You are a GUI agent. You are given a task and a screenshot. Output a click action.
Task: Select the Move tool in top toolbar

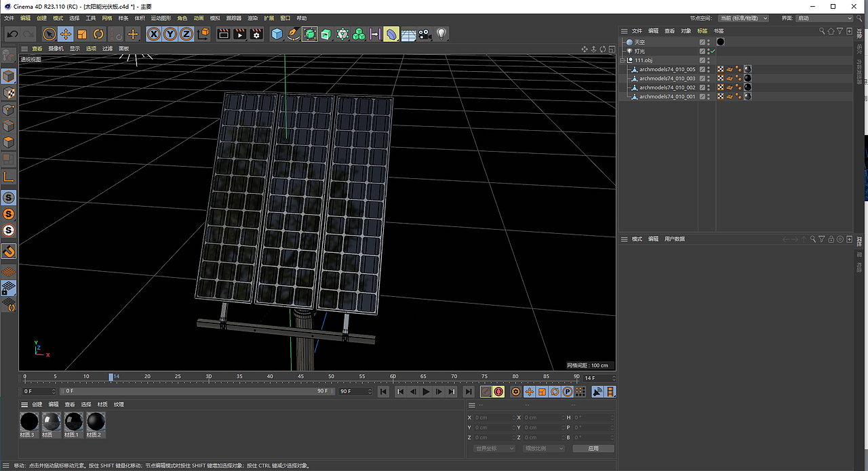click(x=66, y=34)
